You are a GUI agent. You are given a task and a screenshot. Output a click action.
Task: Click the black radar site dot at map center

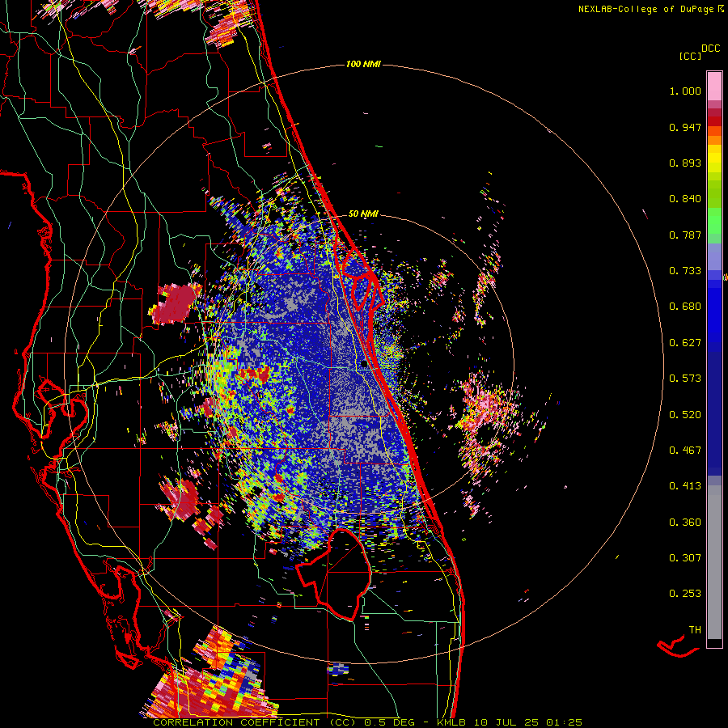(x=364, y=365)
